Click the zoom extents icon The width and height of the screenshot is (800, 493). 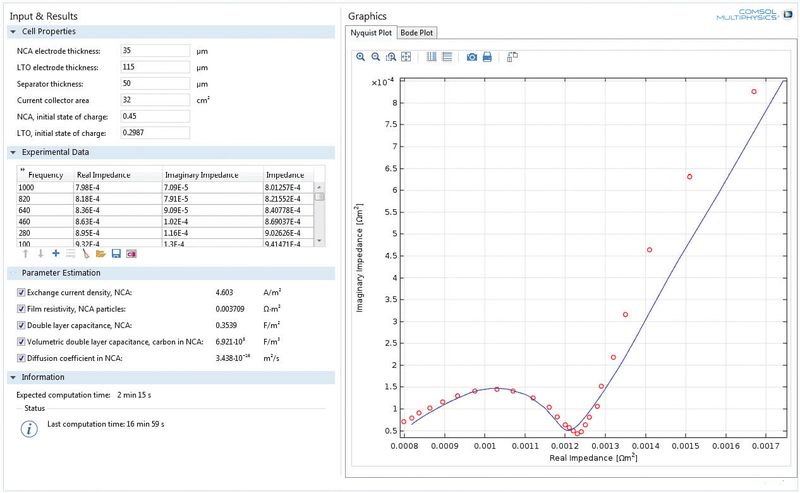click(x=406, y=57)
